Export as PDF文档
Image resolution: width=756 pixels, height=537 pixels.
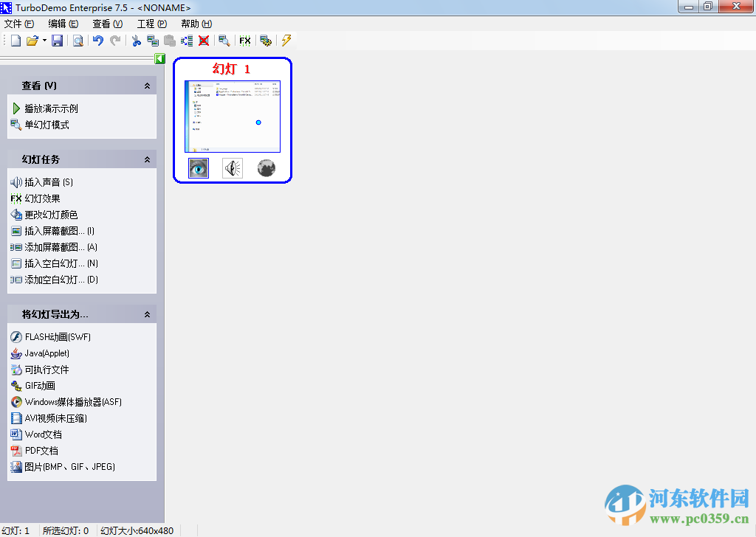[x=35, y=451]
